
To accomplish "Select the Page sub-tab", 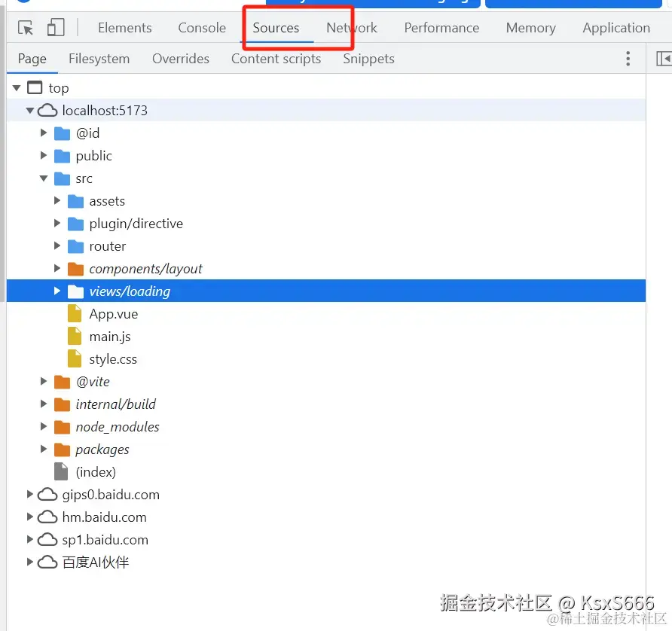I will click(32, 59).
